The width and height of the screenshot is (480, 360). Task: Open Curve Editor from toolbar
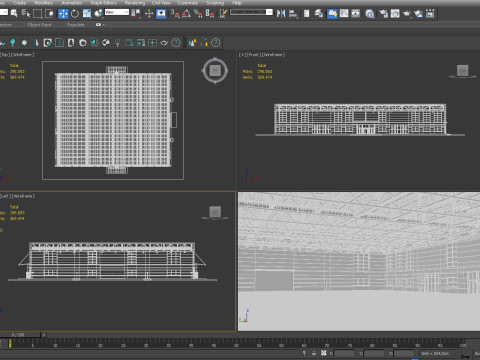tap(344, 14)
